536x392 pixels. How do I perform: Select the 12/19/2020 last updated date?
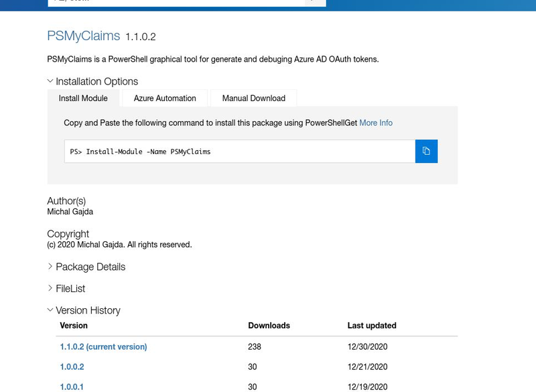coord(367,387)
